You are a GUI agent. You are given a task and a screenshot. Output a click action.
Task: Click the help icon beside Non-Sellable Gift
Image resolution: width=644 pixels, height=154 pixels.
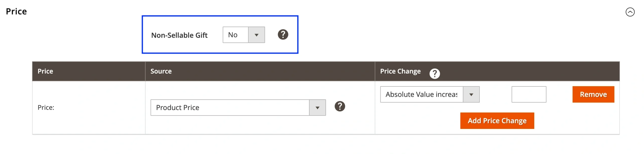point(283,35)
